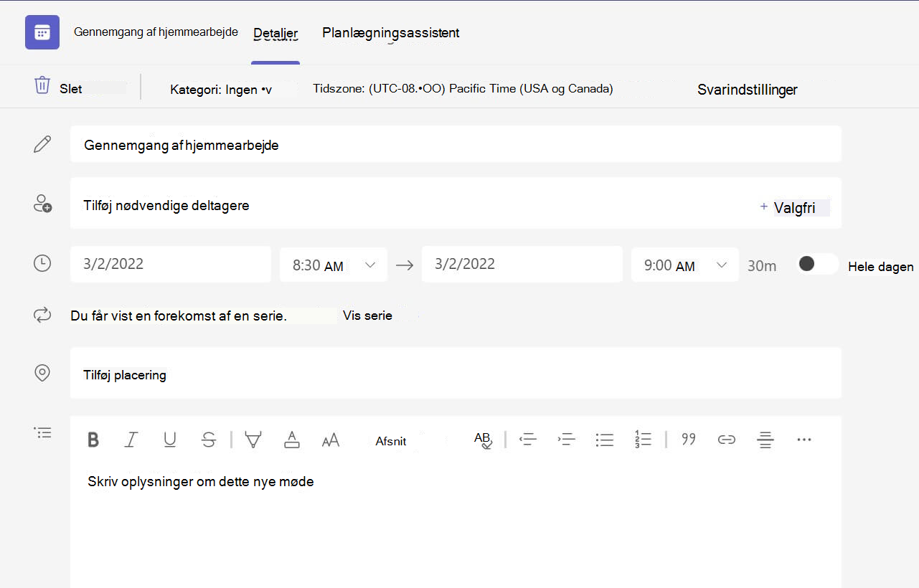The image size is (919, 588).
Task: Apply strikethrough formatting
Action: click(209, 440)
